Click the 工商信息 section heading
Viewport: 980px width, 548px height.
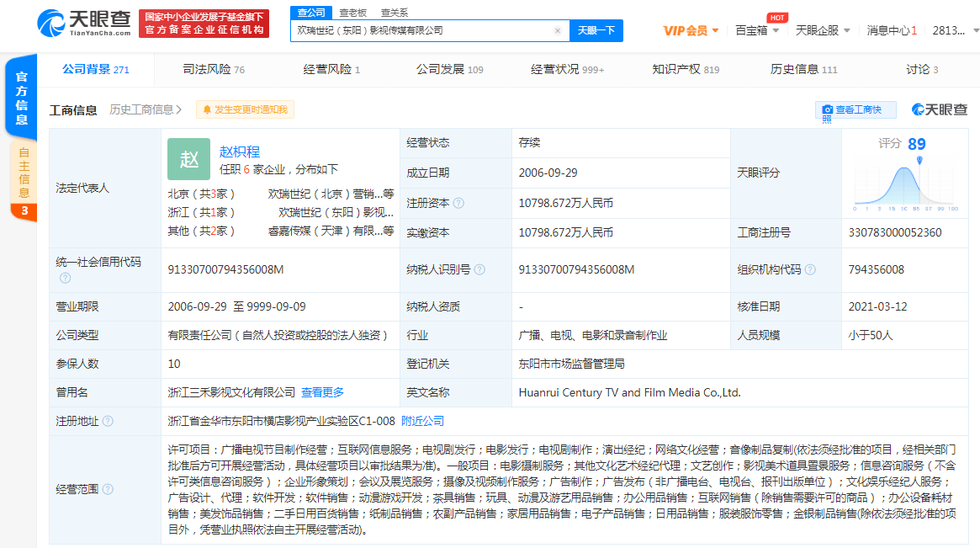click(73, 110)
